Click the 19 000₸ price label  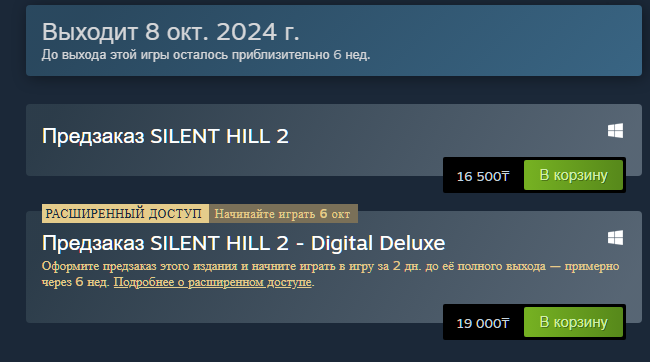pyautogui.click(x=483, y=323)
